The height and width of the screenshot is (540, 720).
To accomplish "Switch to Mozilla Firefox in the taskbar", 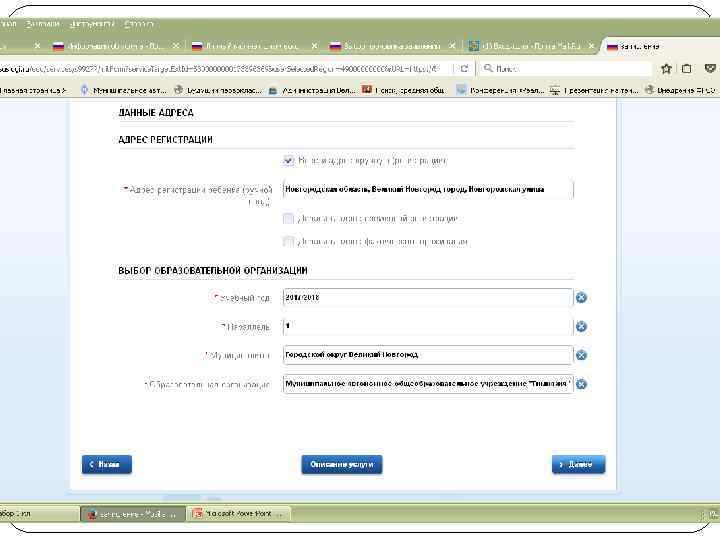I will click(133, 514).
